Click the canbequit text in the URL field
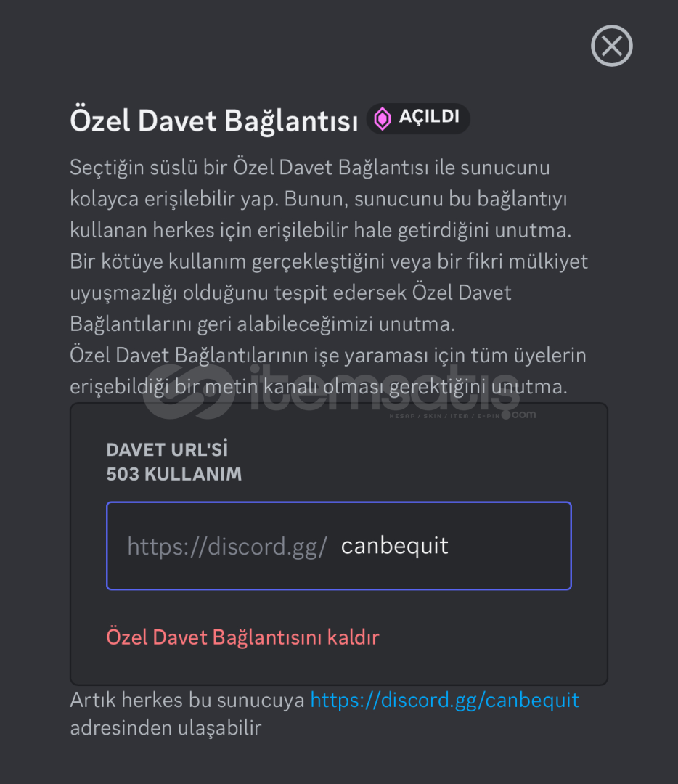Viewport: 678px width, 784px height. click(395, 546)
